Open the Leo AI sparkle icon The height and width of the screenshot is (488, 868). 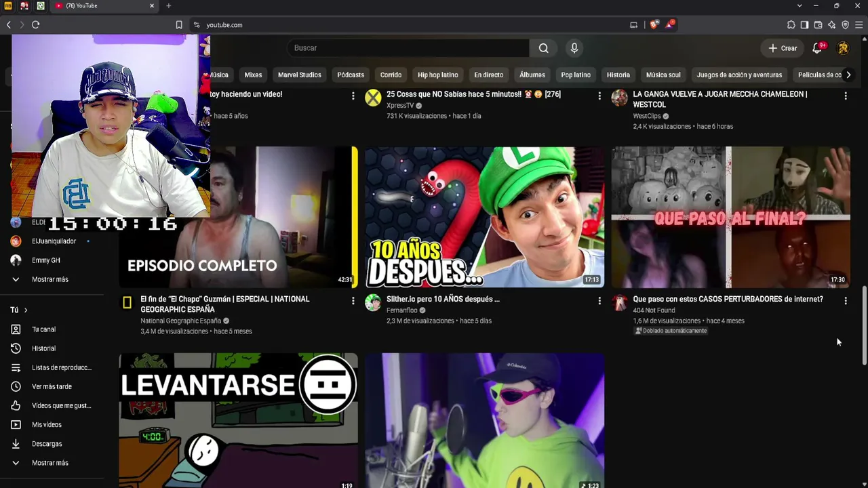click(831, 25)
